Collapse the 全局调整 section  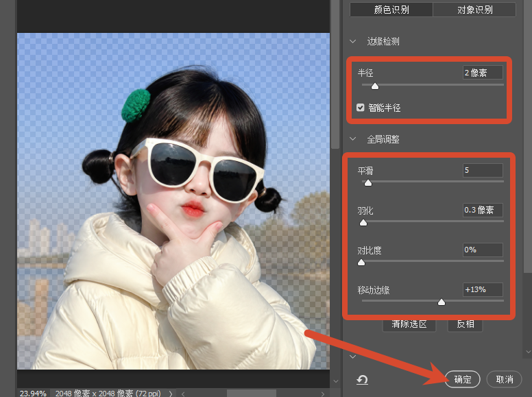[353, 139]
